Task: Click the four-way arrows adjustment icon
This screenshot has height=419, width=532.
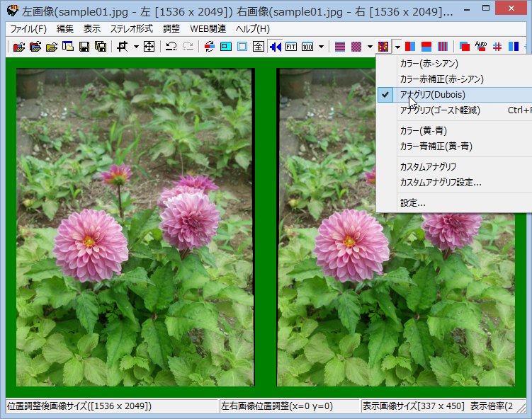Action: click(x=149, y=47)
